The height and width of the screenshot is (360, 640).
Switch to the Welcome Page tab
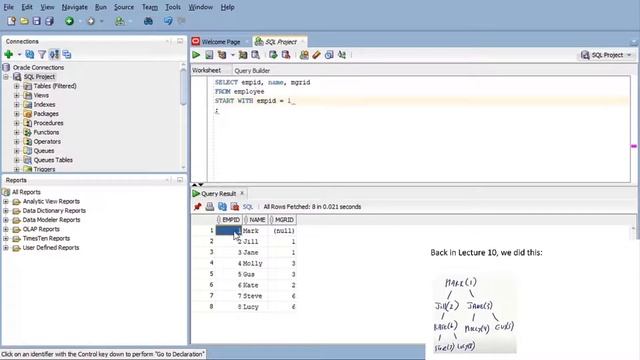click(x=220, y=42)
